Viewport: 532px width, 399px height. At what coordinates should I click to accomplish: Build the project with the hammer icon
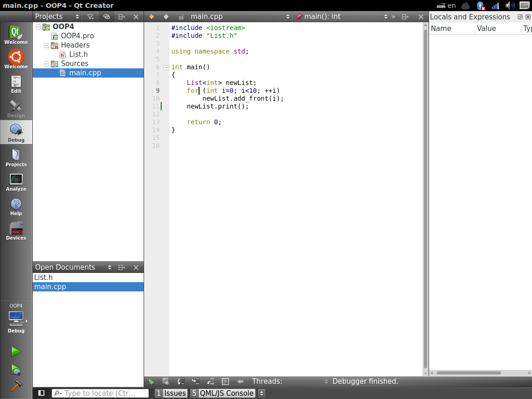16,386
